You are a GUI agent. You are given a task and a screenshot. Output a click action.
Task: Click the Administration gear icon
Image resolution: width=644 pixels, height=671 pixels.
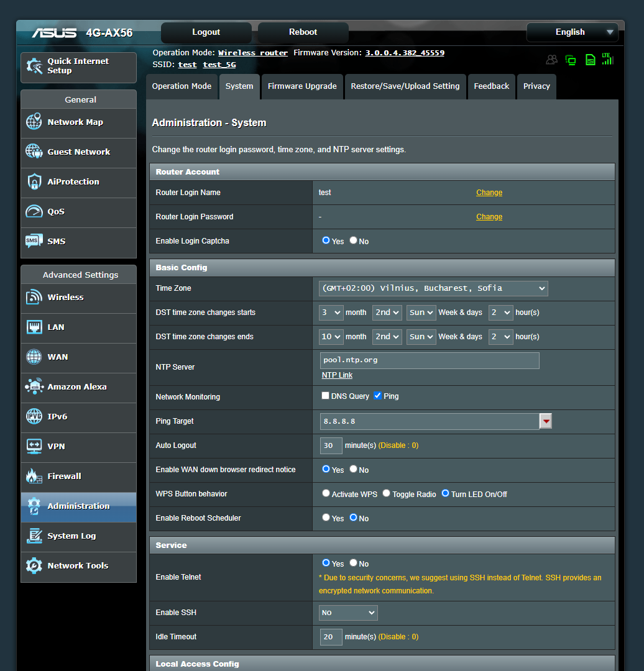tap(34, 506)
